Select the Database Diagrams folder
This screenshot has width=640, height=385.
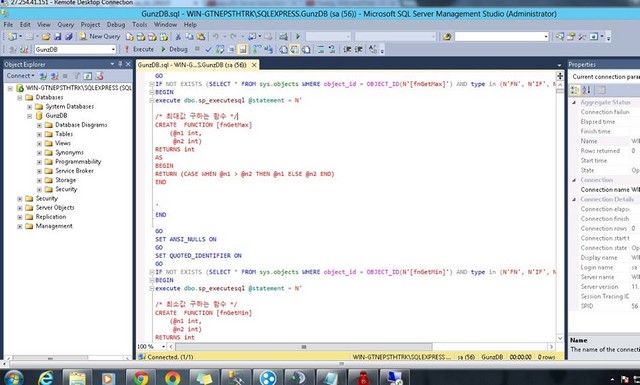click(x=81, y=125)
